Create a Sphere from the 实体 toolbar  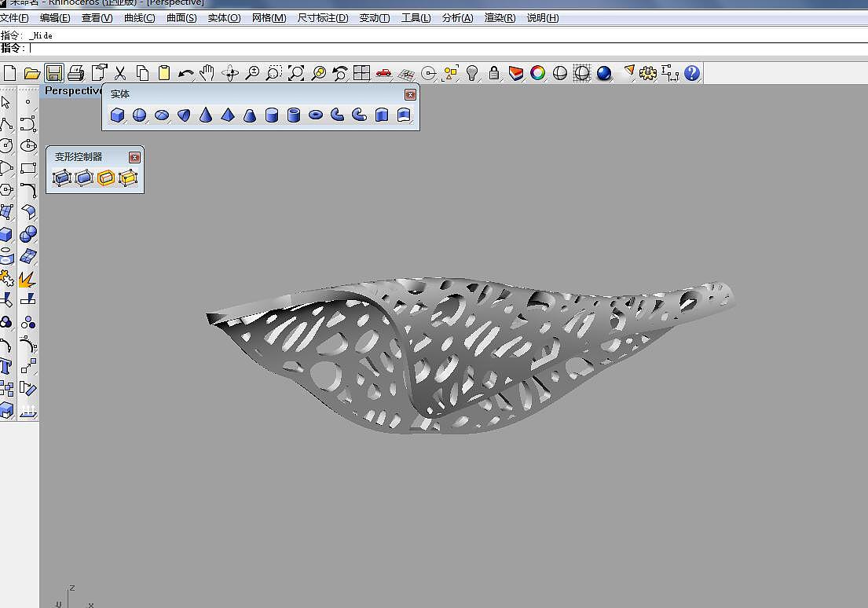[x=140, y=115]
